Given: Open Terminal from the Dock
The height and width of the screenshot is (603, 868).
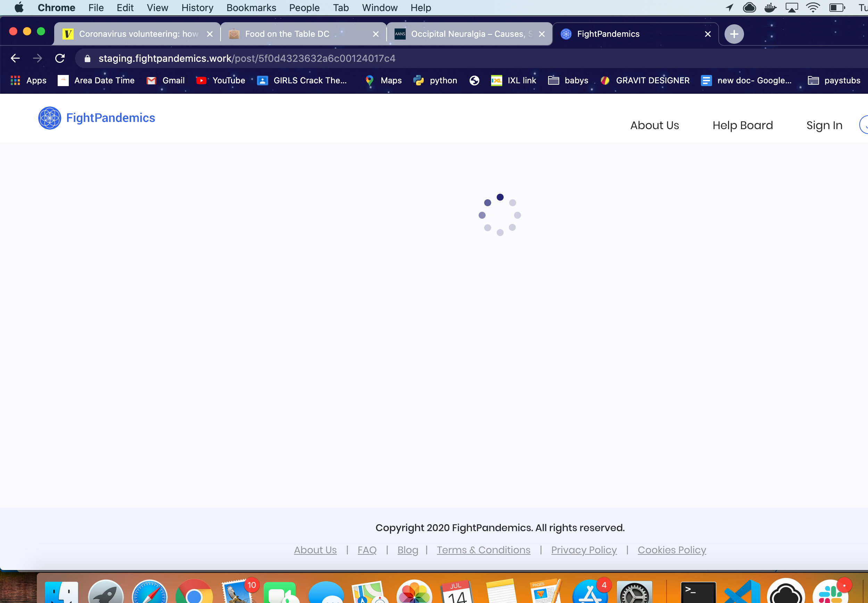Looking at the screenshot, I should click(698, 592).
